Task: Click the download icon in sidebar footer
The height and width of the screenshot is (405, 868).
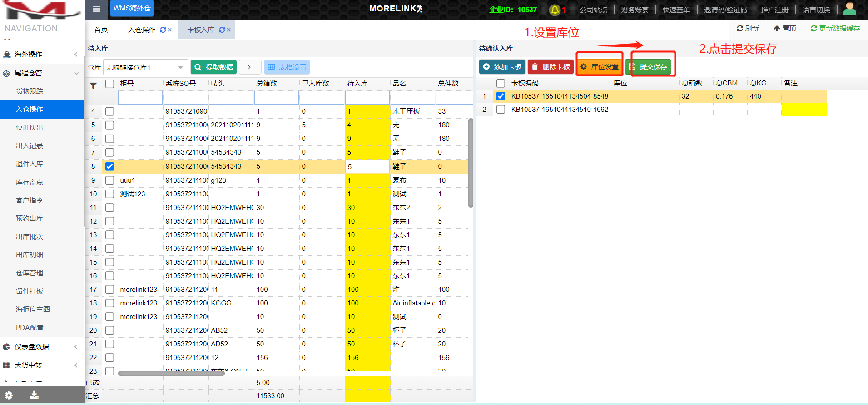Action: [x=34, y=395]
